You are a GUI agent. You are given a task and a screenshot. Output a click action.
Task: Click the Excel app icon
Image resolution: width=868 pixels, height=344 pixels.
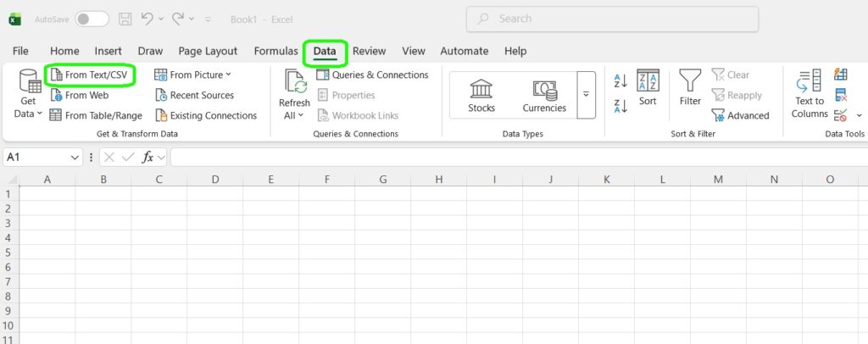(x=15, y=19)
